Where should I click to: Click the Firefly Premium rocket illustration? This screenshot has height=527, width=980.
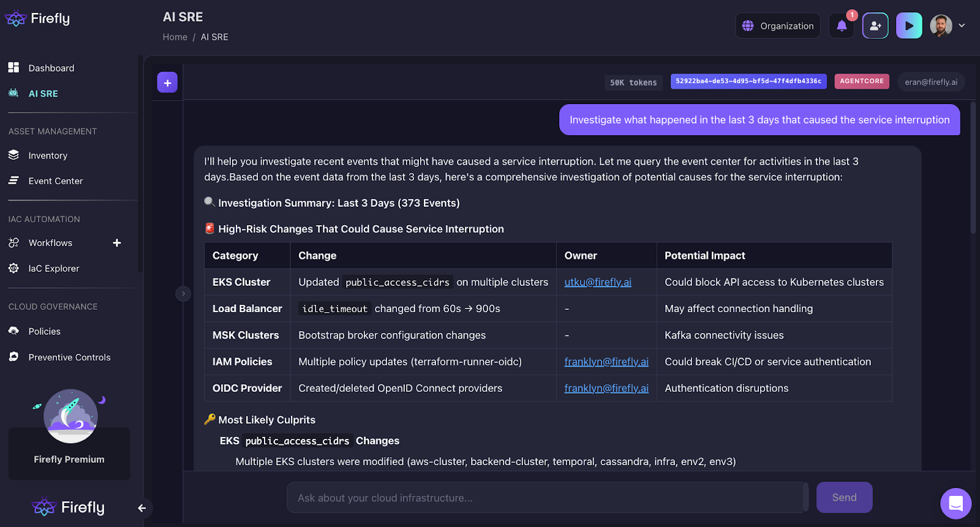click(70, 416)
